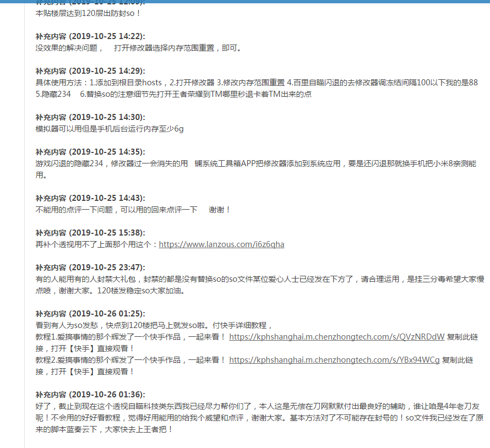Click the heading 补充内容 (2019-10-25 14:35):
This screenshot has width=490, height=448.
click(90, 152)
